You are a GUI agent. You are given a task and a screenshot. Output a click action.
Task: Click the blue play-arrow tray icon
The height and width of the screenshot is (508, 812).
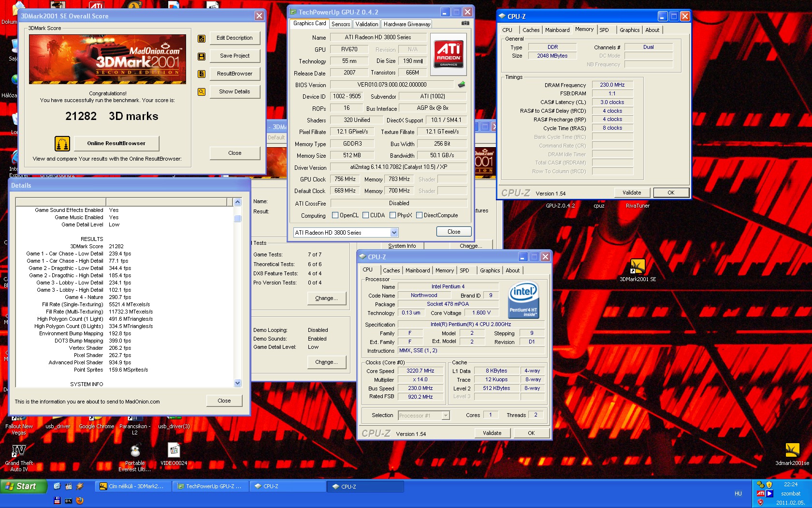tap(769, 493)
